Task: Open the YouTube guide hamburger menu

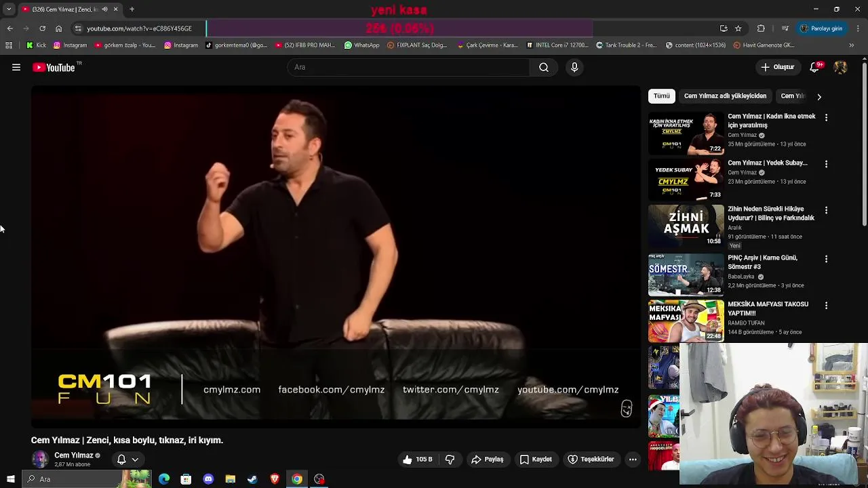Action: pyautogui.click(x=16, y=67)
